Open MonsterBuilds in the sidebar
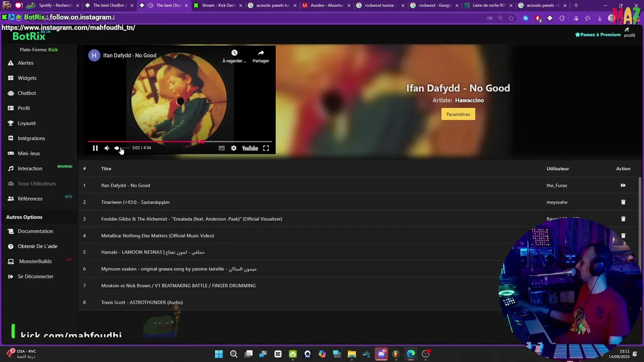 [x=35, y=261]
